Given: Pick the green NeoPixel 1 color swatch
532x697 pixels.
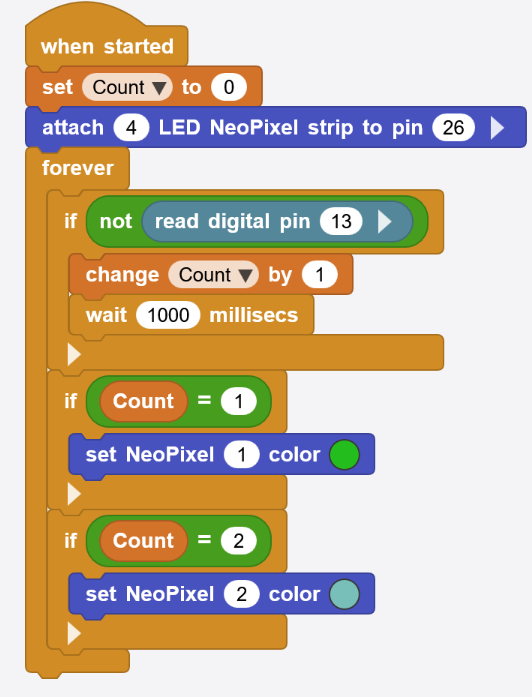Looking at the screenshot, I should point(344,454).
